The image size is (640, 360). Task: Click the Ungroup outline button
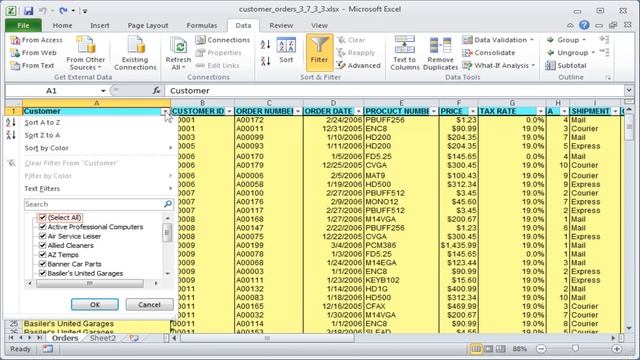click(571, 53)
